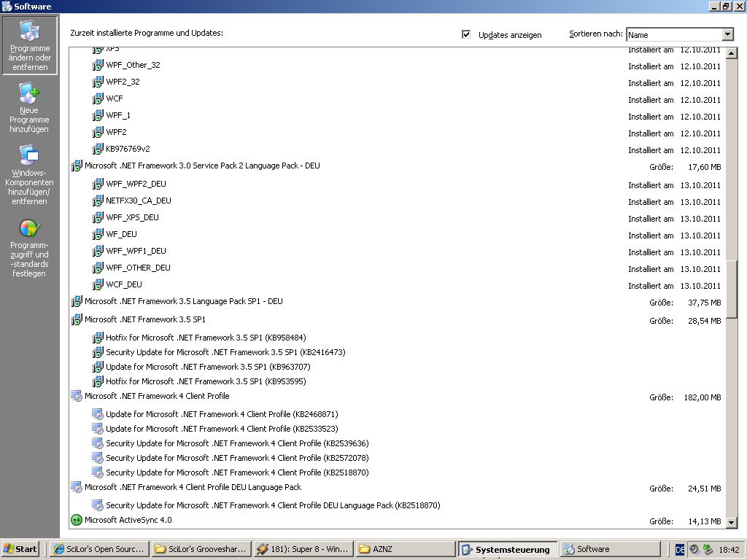Open Neue Programme hinzufügen
This screenshot has width=747, height=560.
pyautogui.click(x=29, y=108)
